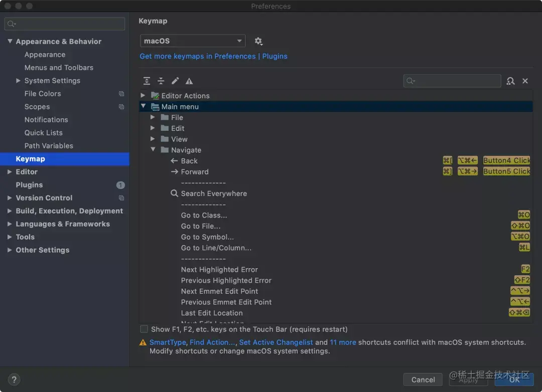
Task: Click Find Actions by Shortcut icon
Action: coord(510,81)
